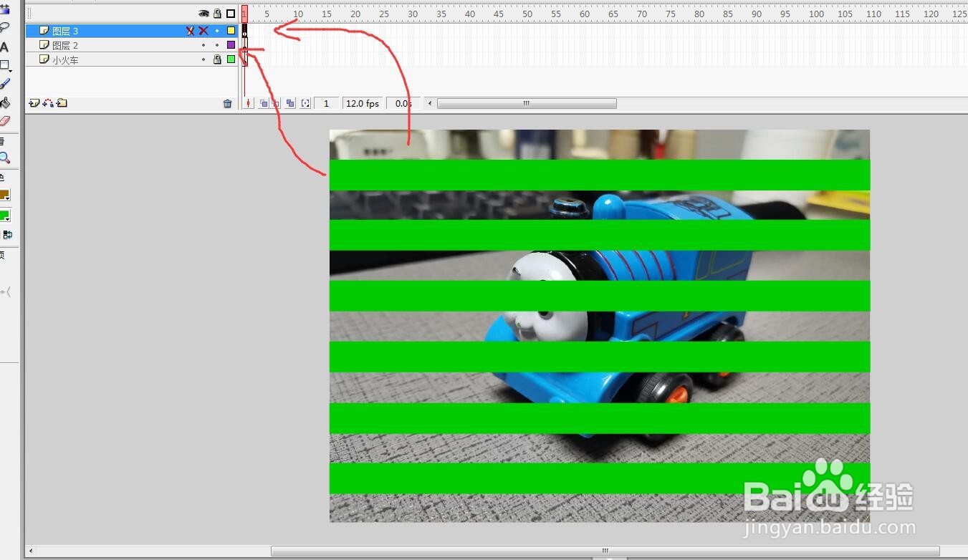Click frame 10 on timeline ruler
The height and width of the screenshot is (560, 968).
298,14
